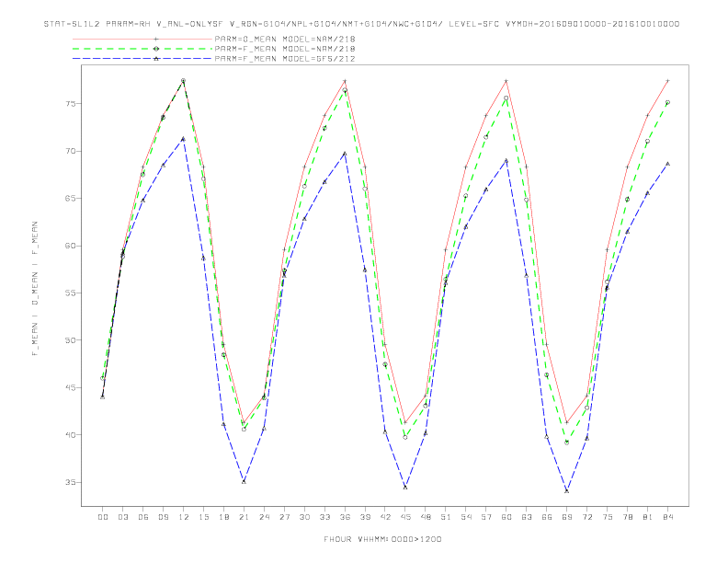This screenshot has height=563, width=728.
Task: Click the green circle peak at hour 60
Action: pyautogui.click(x=506, y=98)
